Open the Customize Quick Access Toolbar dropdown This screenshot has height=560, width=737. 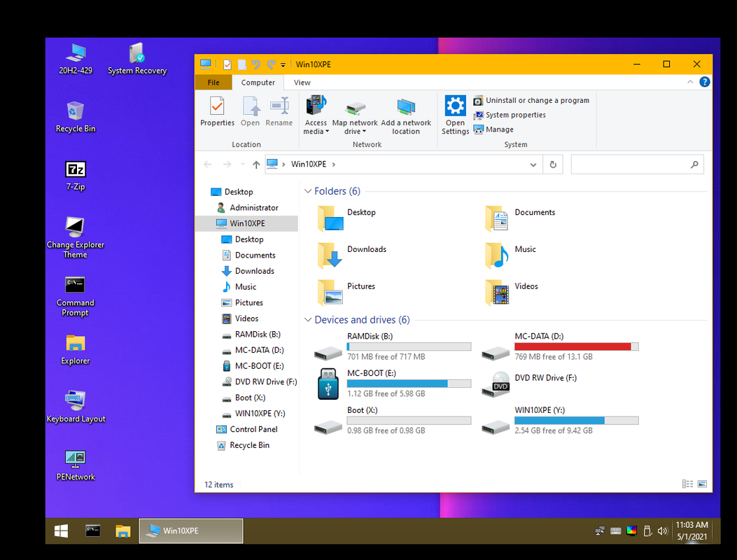point(283,65)
